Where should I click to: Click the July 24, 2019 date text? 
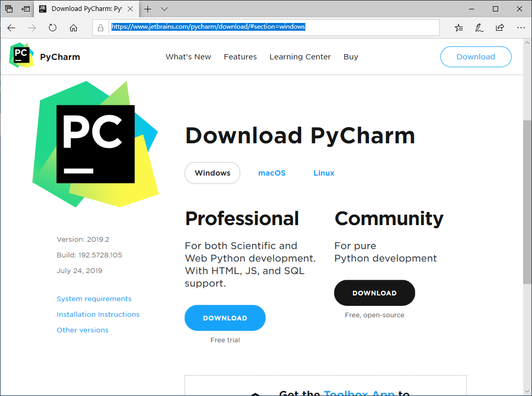point(79,271)
